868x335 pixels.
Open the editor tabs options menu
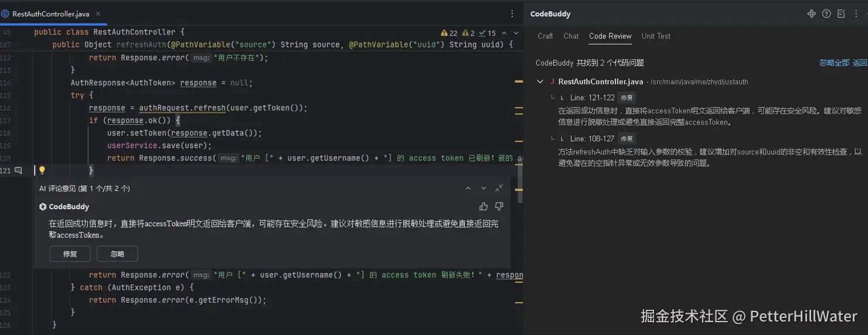click(512, 13)
